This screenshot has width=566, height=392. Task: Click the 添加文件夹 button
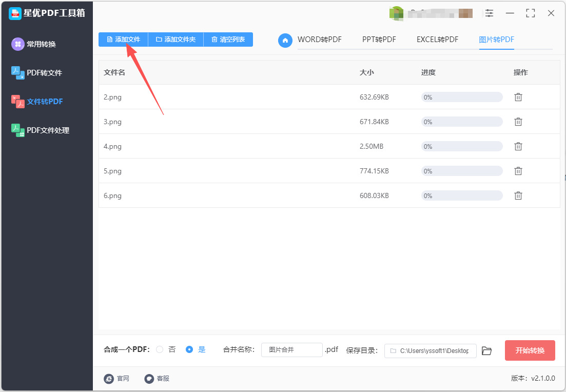click(x=176, y=40)
